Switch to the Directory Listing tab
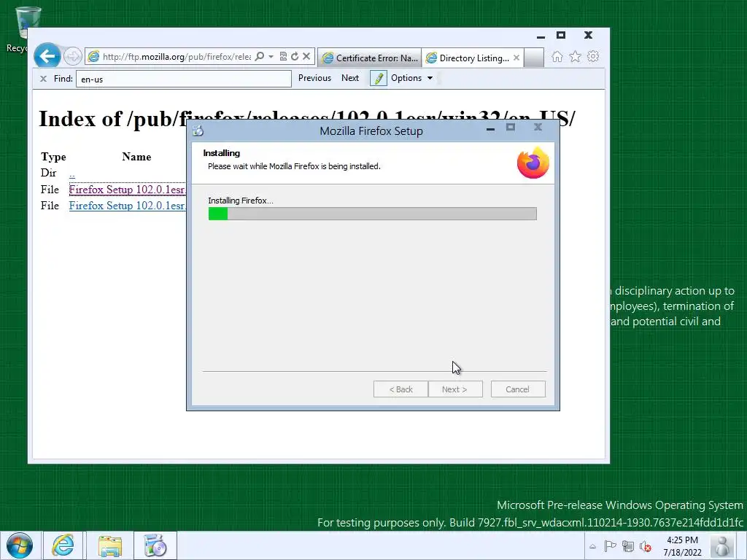 (x=468, y=58)
